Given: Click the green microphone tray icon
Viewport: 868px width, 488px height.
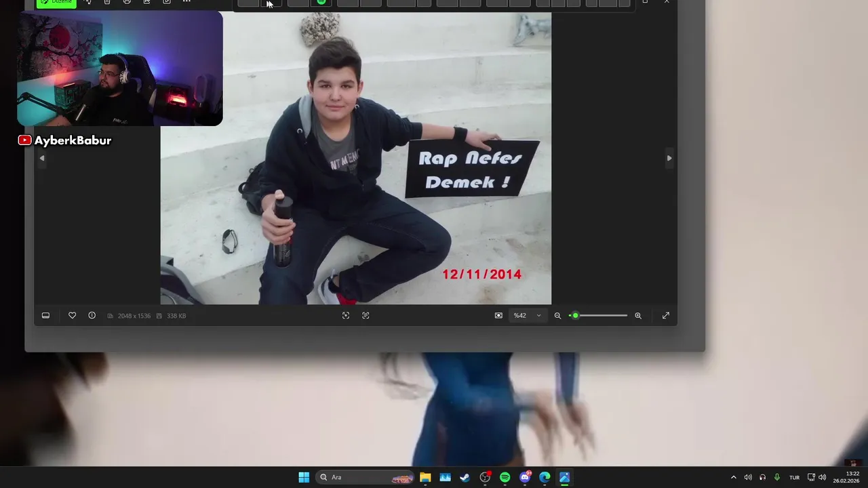Looking at the screenshot, I should [776, 477].
